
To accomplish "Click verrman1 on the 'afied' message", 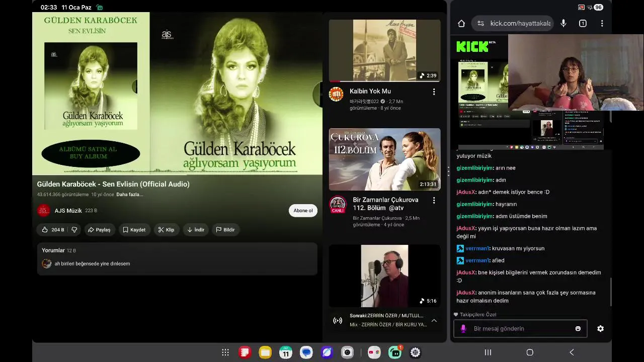I will (x=477, y=260).
